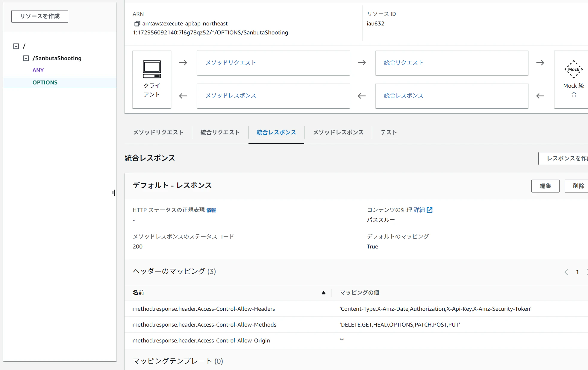The image size is (588, 370).
Task: Click the ARN text value
Action: 210,28
